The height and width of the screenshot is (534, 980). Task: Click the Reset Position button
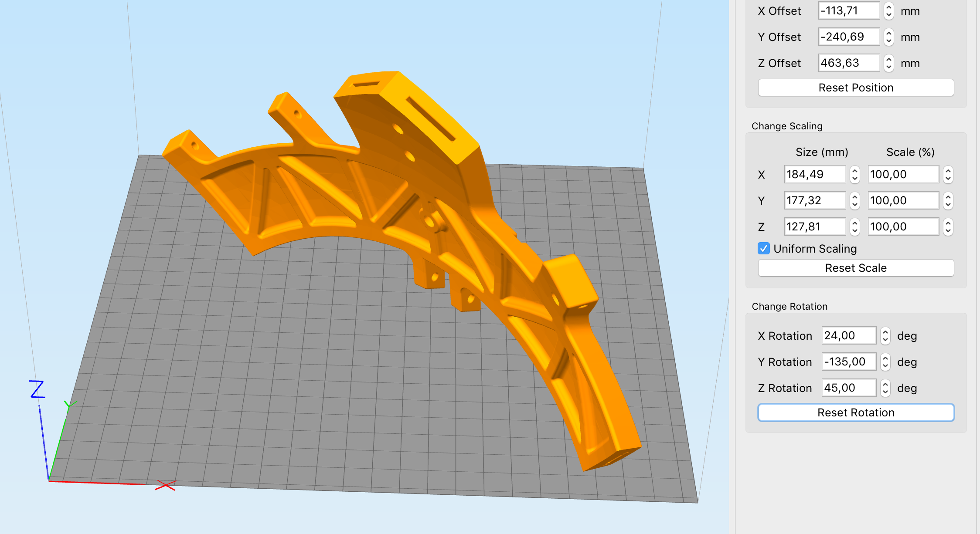856,88
